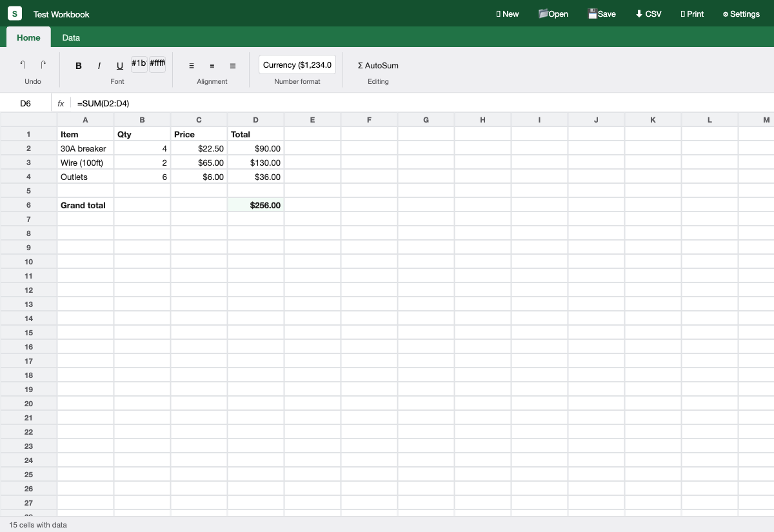
Task: Select the Qty cell for Wire (100ft)
Action: (142, 163)
